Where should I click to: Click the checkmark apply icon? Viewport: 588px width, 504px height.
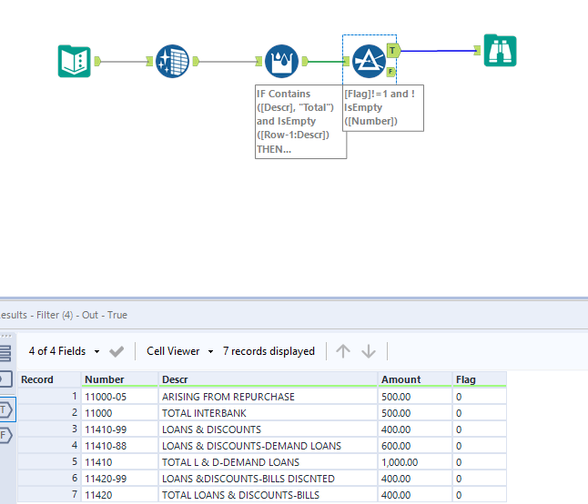pos(116,351)
